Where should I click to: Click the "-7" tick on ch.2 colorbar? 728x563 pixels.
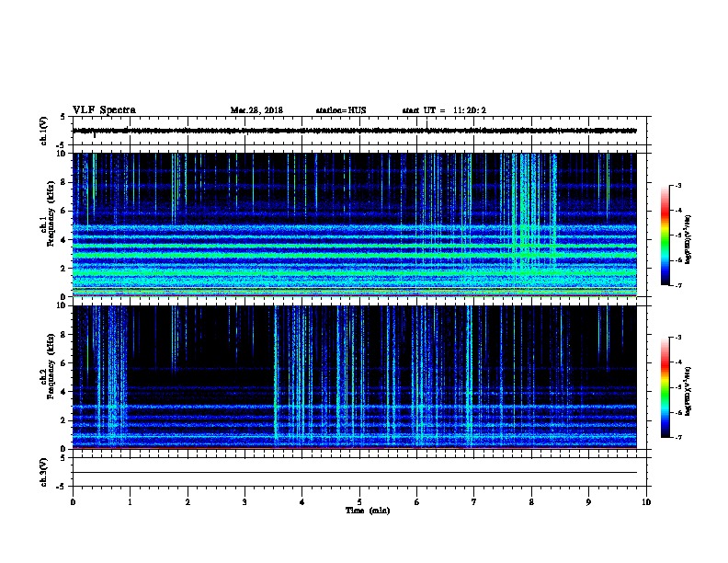677,438
